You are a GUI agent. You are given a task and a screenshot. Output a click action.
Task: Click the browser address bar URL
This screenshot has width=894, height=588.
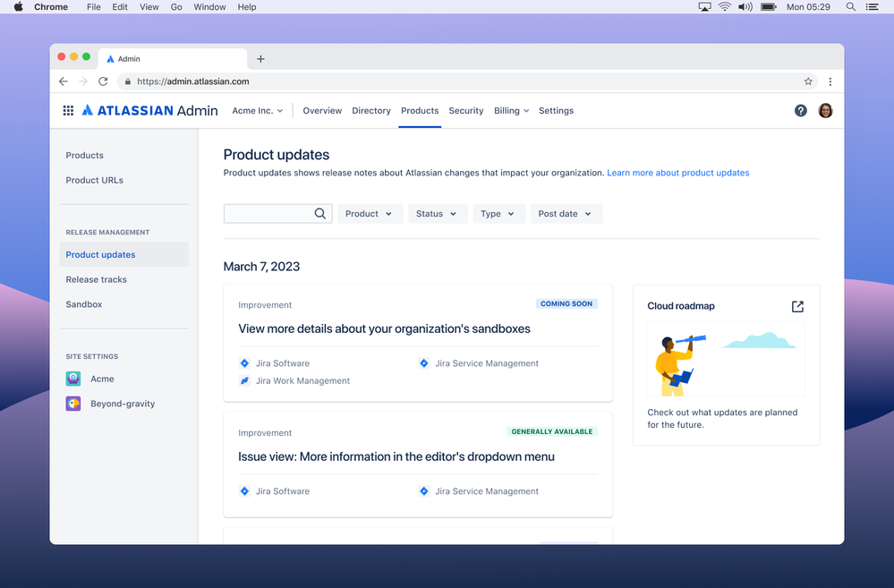pos(192,81)
